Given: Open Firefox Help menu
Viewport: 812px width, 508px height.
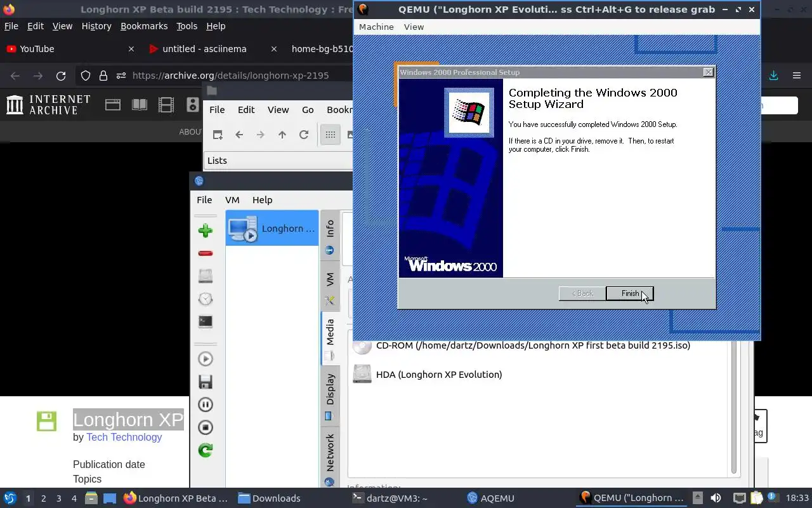Looking at the screenshot, I should tap(216, 26).
